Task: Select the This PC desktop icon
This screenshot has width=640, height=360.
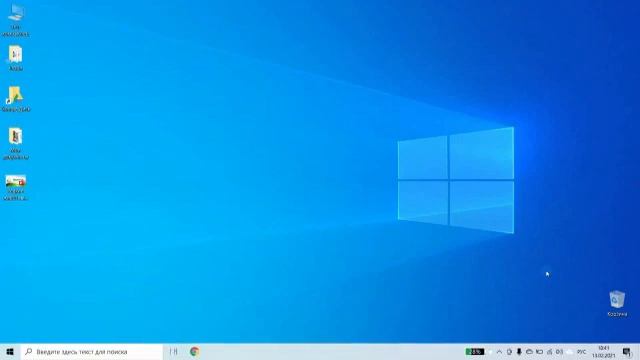Action: 16,20
